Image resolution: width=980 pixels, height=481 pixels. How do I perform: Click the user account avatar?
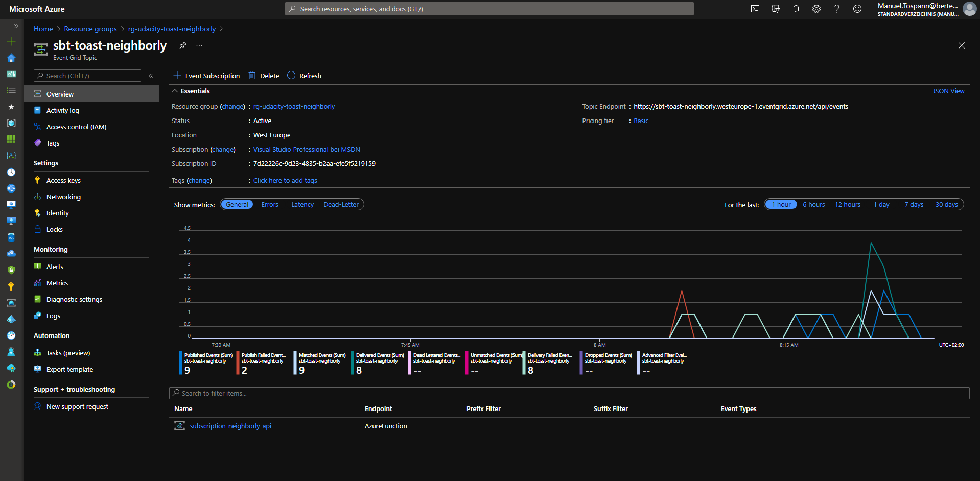coord(969,9)
